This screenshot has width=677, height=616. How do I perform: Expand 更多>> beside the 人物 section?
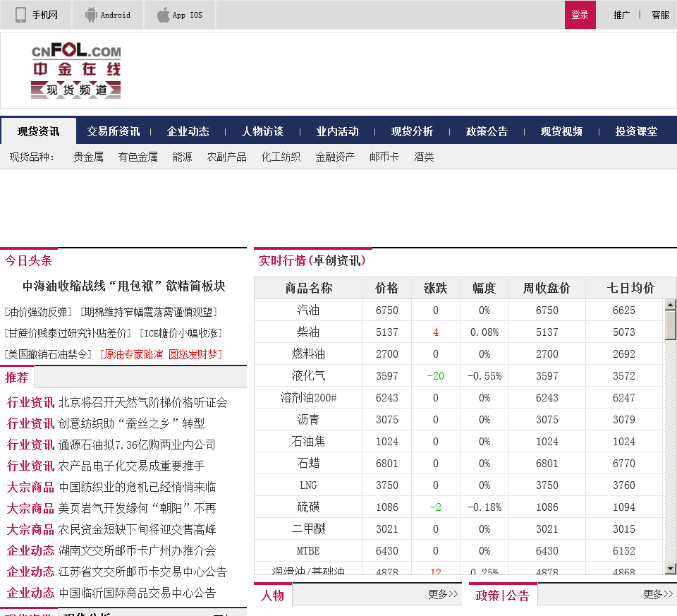[443, 594]
